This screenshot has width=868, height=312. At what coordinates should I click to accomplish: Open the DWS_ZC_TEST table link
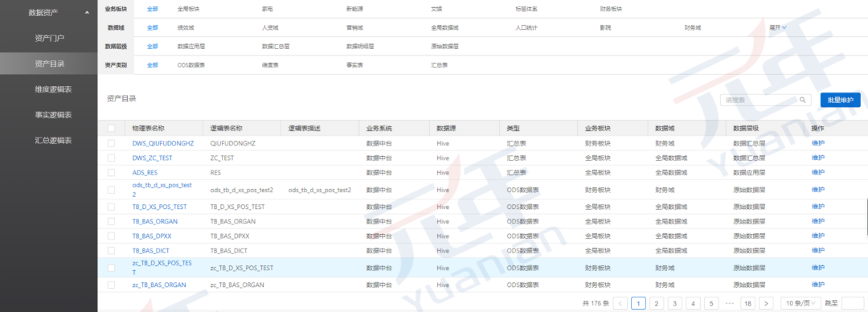(152, 158)
